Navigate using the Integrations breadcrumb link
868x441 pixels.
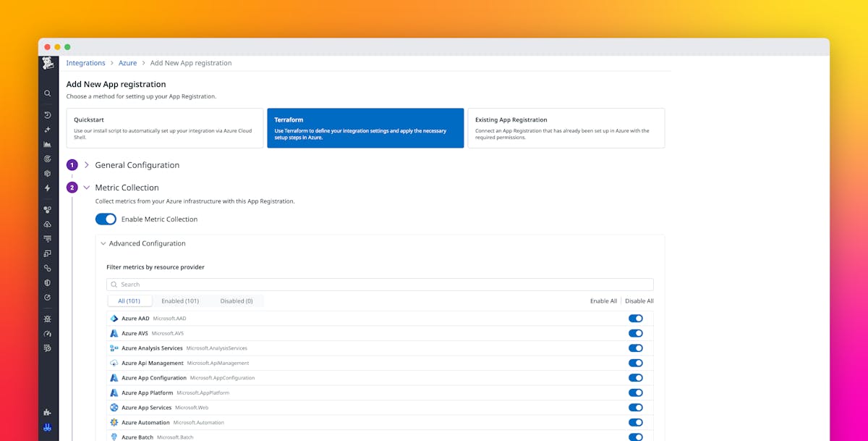point(85,62)
